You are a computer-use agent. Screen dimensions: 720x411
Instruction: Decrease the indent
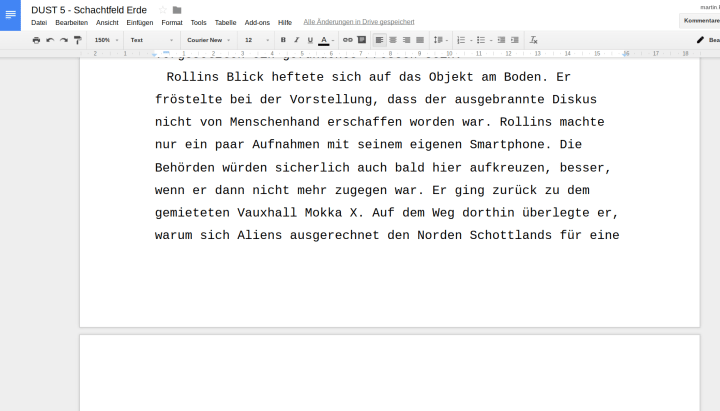pyautogui.click(x=501, y=40)
